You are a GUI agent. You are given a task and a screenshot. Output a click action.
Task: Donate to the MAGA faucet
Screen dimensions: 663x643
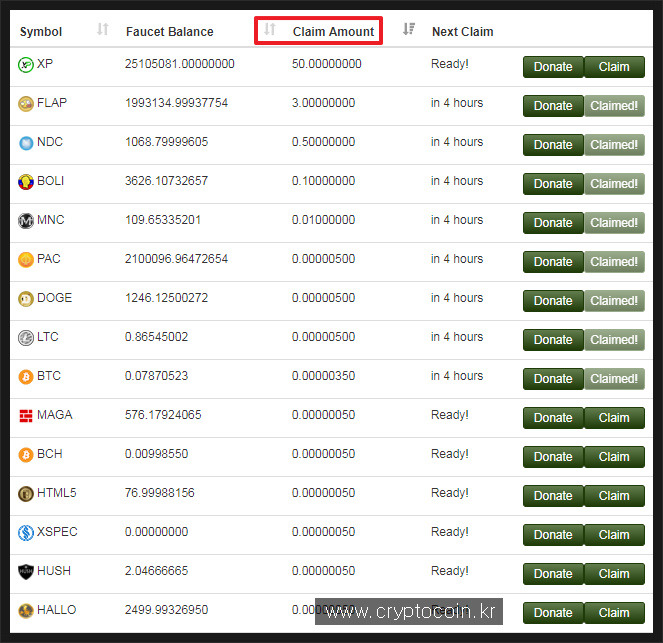point(553,418)
